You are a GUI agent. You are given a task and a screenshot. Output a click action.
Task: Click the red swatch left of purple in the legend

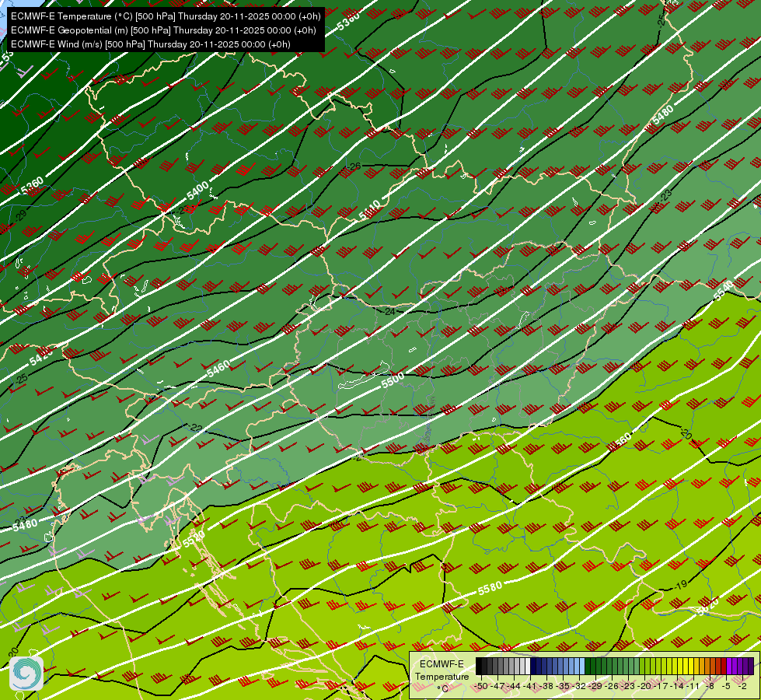pos(724,666)
